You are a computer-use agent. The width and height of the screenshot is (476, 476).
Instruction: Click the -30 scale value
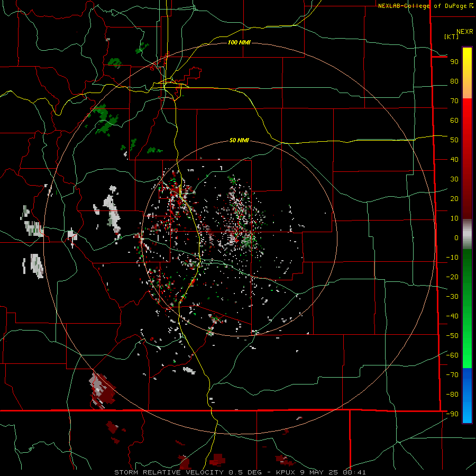452,297
